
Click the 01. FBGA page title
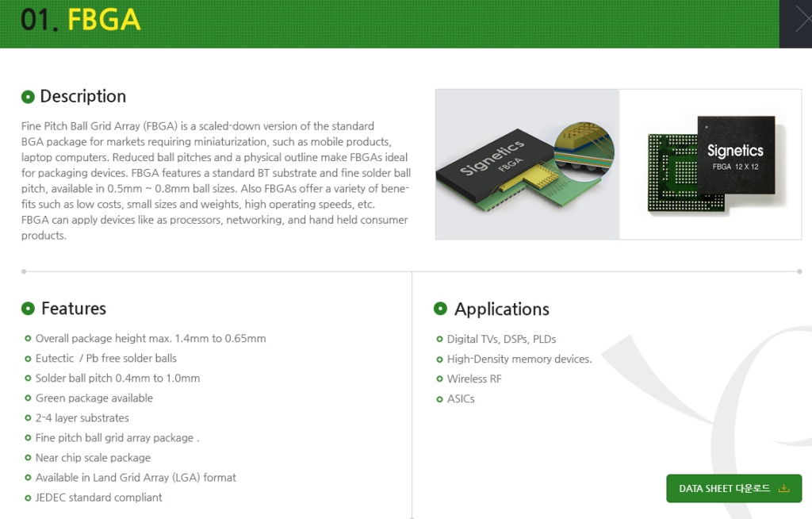pos(81,21)
